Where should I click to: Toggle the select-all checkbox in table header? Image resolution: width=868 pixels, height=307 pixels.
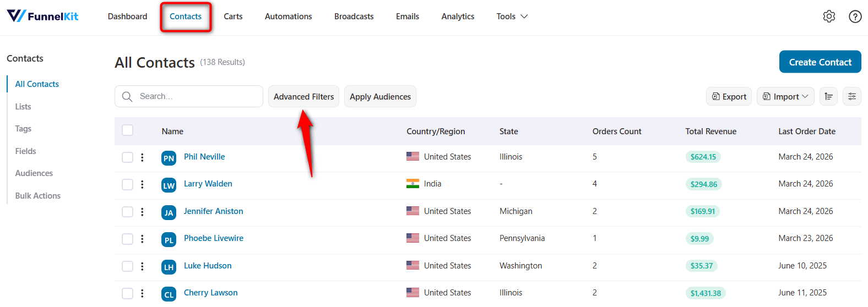click(x=127, y=130)
